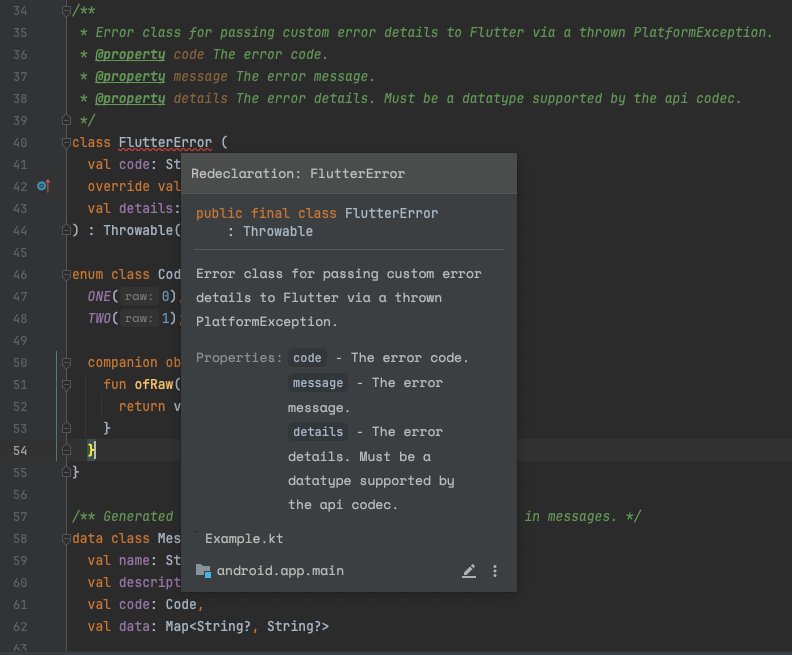Open the popup's three-dot more options menu

pyautogui.click(x=495, y=571)
